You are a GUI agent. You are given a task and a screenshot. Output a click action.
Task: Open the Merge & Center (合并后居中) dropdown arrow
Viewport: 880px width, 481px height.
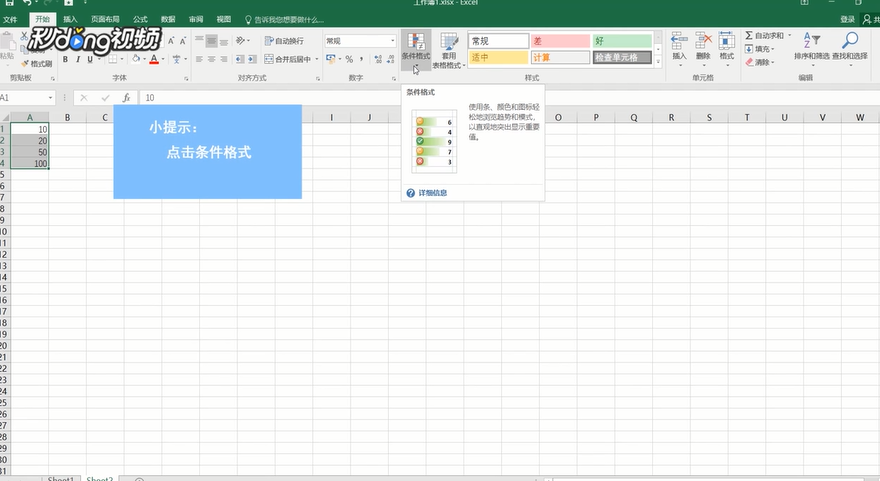(317, 59)
